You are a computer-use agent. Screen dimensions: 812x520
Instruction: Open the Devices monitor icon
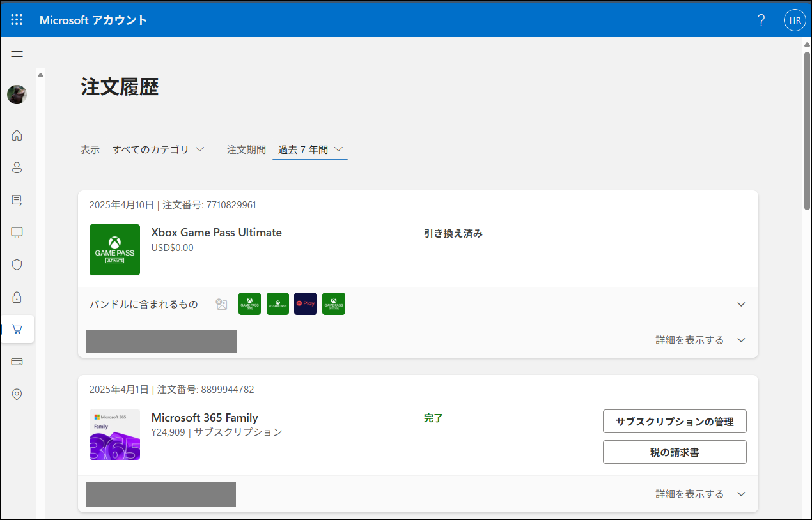pos(17,233)
